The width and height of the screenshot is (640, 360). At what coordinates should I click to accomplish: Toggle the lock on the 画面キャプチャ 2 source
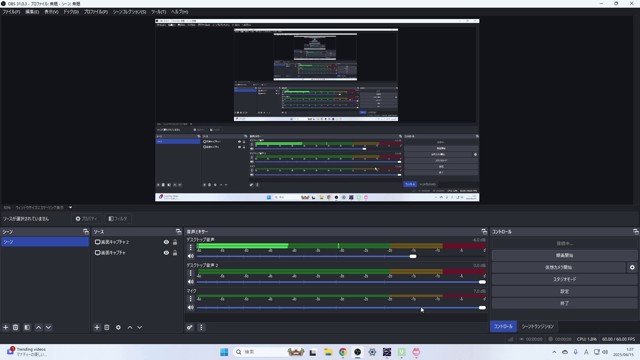(175, 242)
